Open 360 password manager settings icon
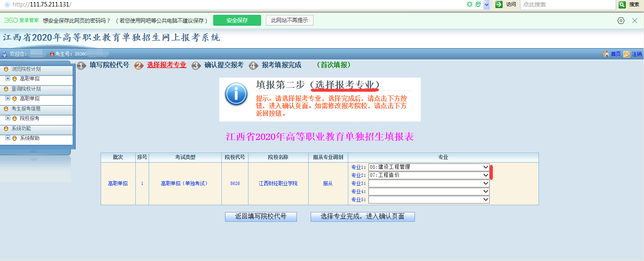 click(x=621, y=21)
